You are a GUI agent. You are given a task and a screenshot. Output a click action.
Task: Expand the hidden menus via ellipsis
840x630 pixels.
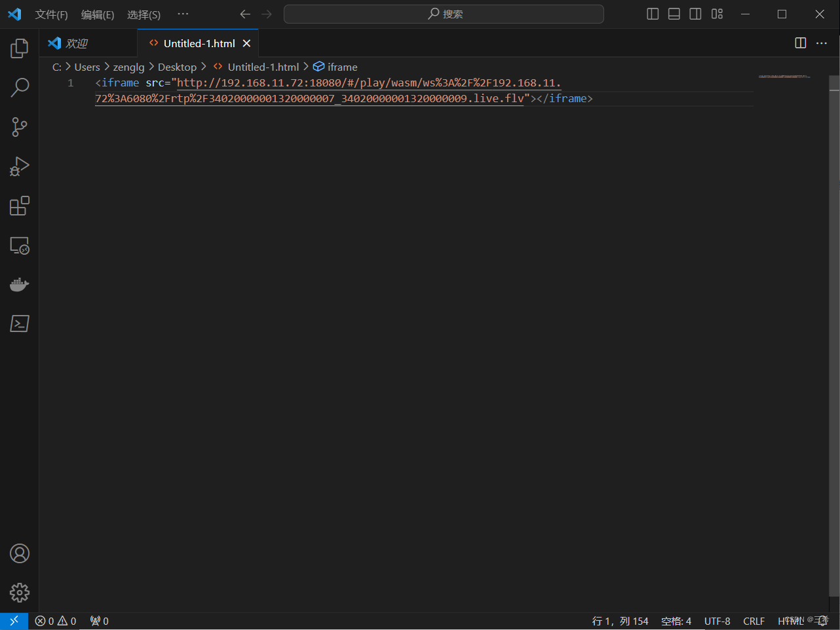183,14
